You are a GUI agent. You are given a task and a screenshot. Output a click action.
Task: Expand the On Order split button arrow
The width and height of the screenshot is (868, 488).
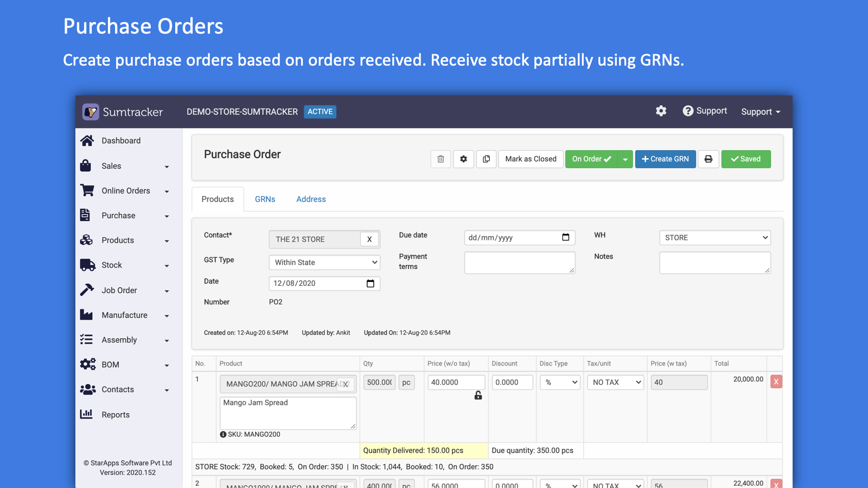(626, 159)
